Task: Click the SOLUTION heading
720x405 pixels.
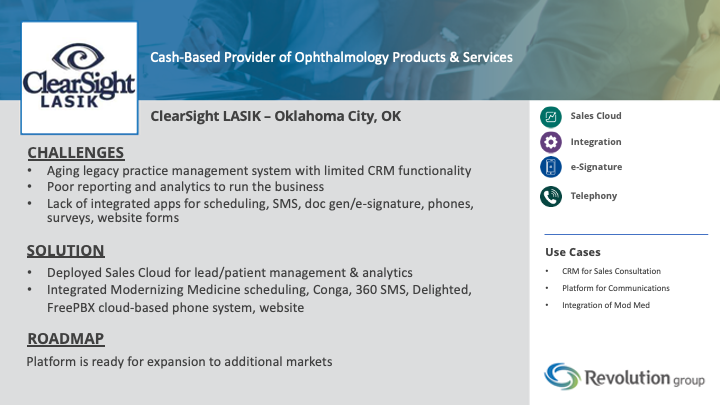Action: click(65, 251)
